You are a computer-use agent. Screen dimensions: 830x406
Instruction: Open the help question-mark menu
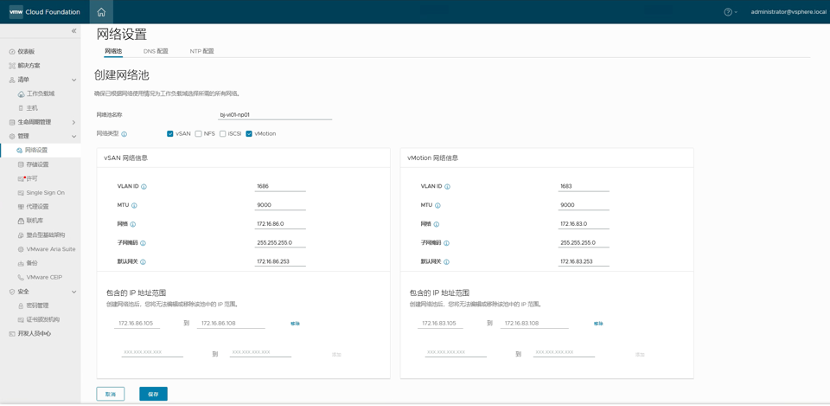(730, 12)
